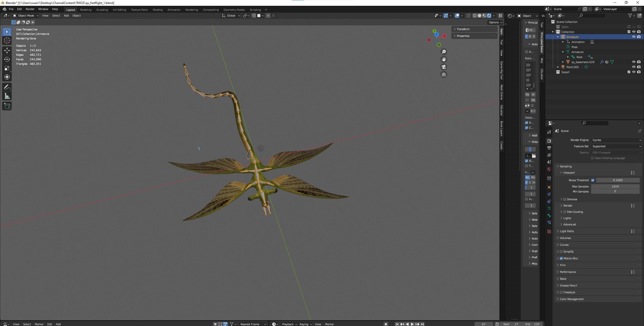Activate the Move tool
Screen dimensions: 644x326
pos(7,51)
